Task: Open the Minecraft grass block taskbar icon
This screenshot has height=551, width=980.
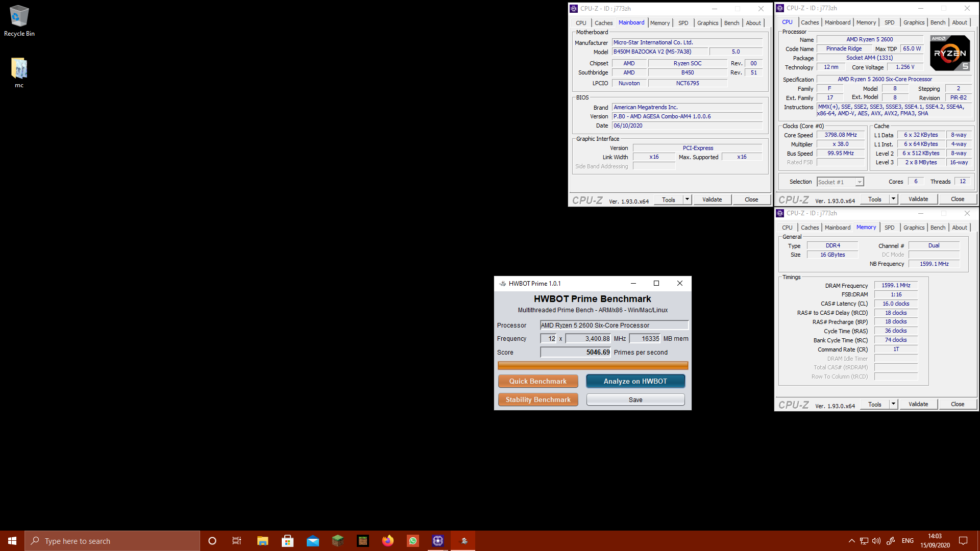Action: click(x=337, y=541)
